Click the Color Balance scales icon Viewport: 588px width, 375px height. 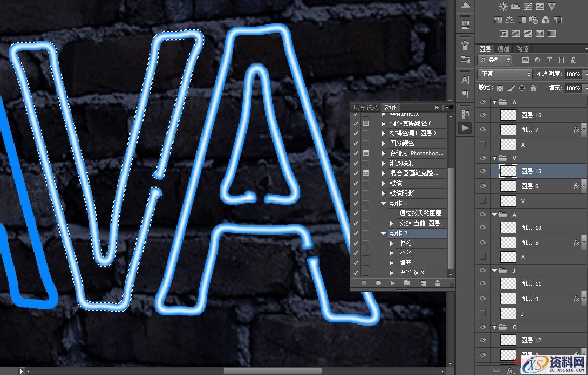(x=509, y=20)
